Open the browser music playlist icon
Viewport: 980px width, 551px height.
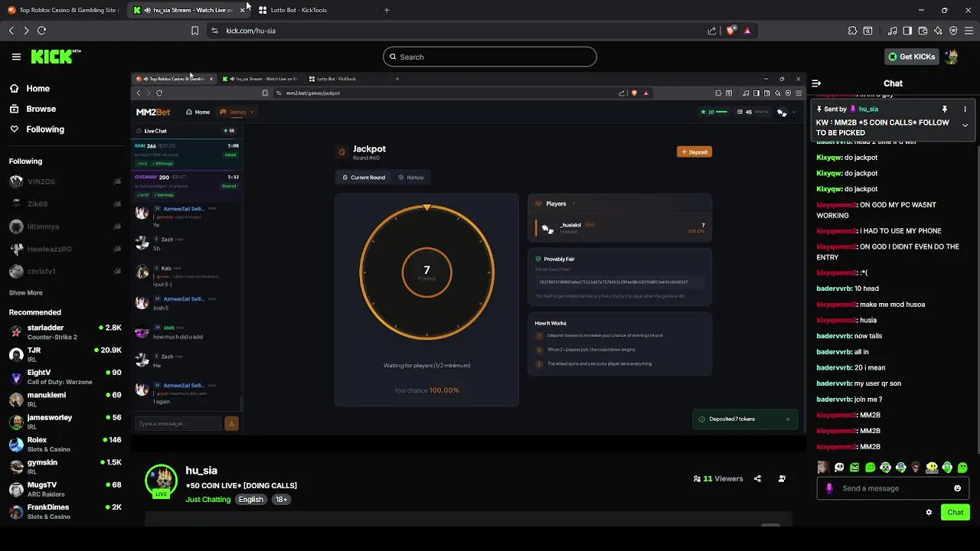click(893, 31)
